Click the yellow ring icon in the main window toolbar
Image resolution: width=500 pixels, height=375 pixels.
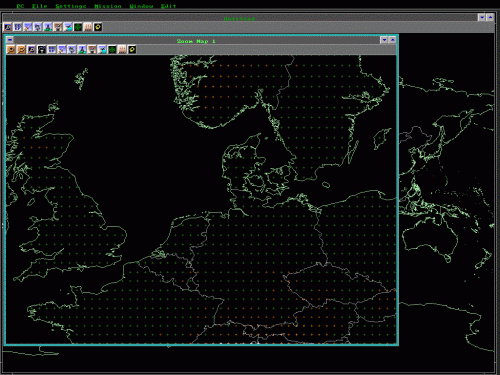[x=98, y=27]
